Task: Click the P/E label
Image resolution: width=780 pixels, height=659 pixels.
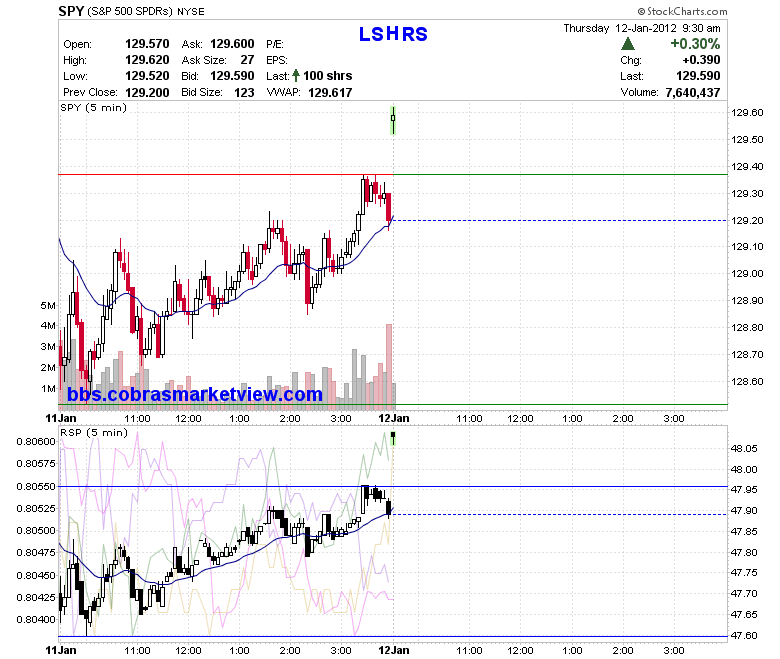Action: pos(275,44)
